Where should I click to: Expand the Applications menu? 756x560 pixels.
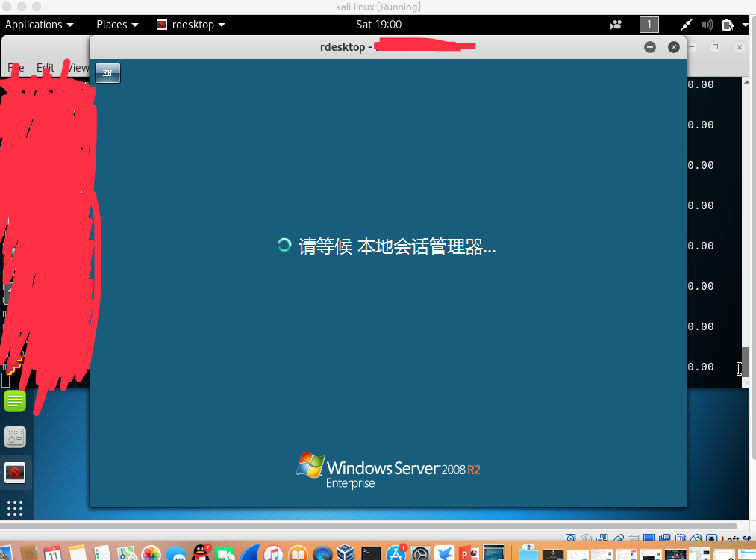(40, 25)
